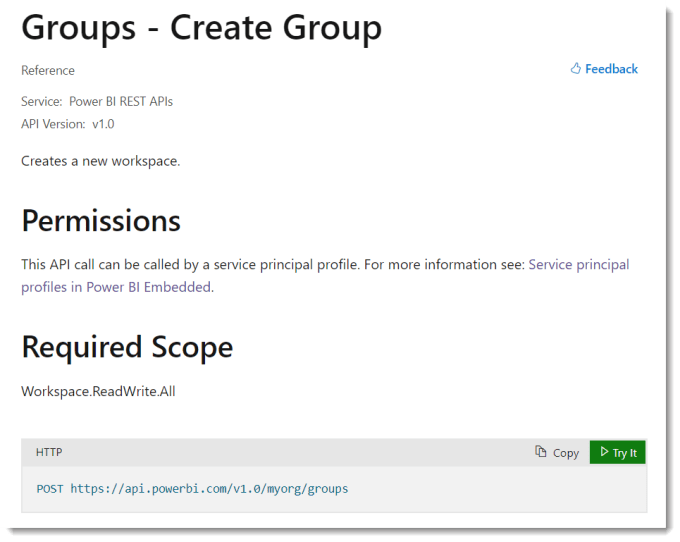Click the play triangle icon on Try It

[x=604, y=452]
